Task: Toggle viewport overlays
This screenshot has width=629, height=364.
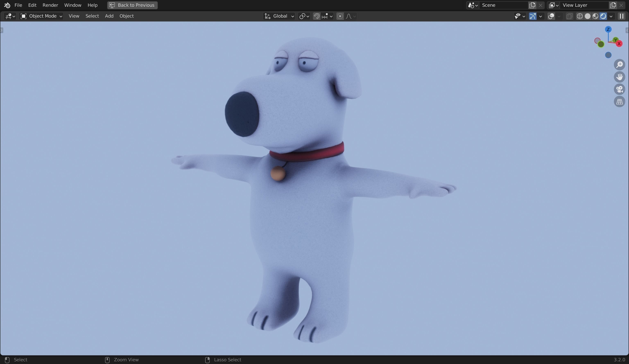Action: click(x=551, y=16)
